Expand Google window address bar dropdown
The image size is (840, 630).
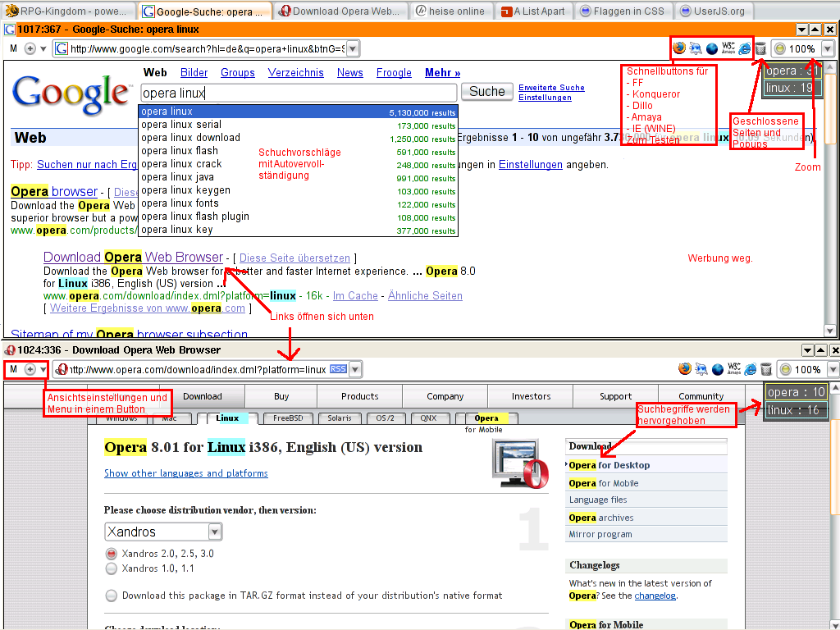click(353, 48)
